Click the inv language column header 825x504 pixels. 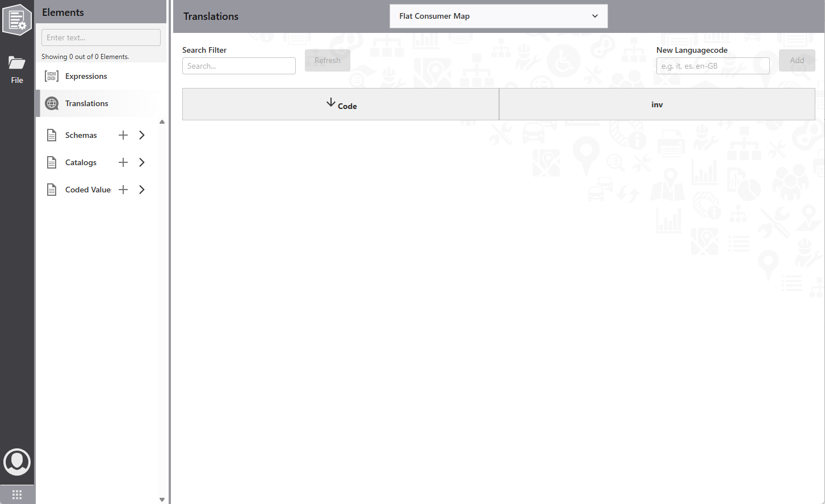tap(657, 104)
